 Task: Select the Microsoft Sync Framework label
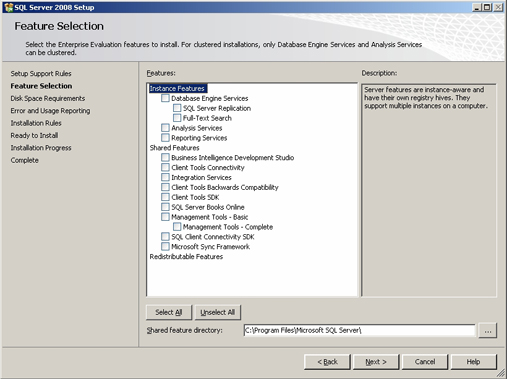click(x=210, y=247)
